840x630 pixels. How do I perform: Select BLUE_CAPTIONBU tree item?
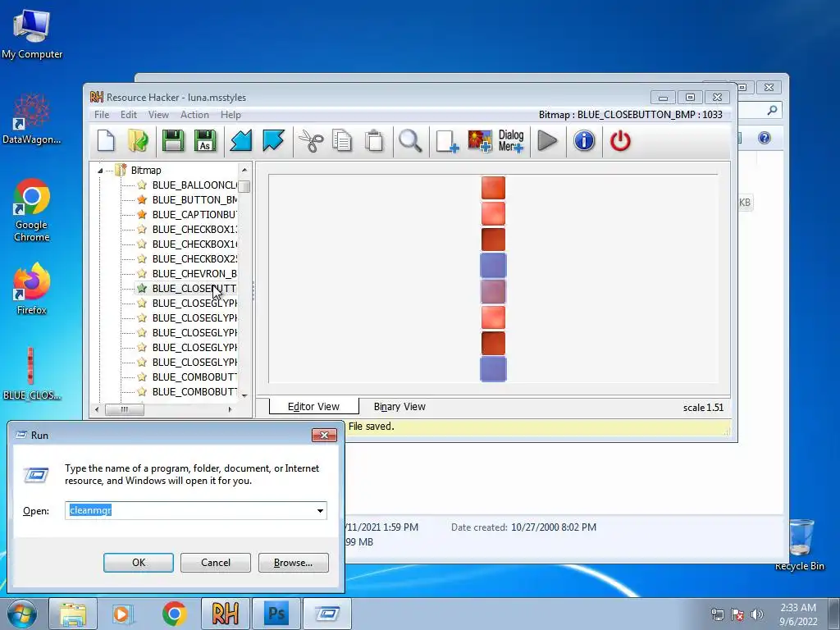pos(194,215)
